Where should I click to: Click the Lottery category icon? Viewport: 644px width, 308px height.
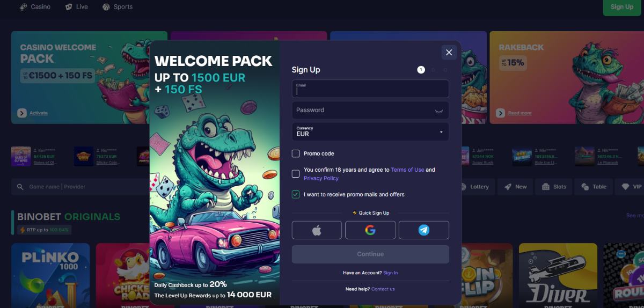(x=463, y=187)
